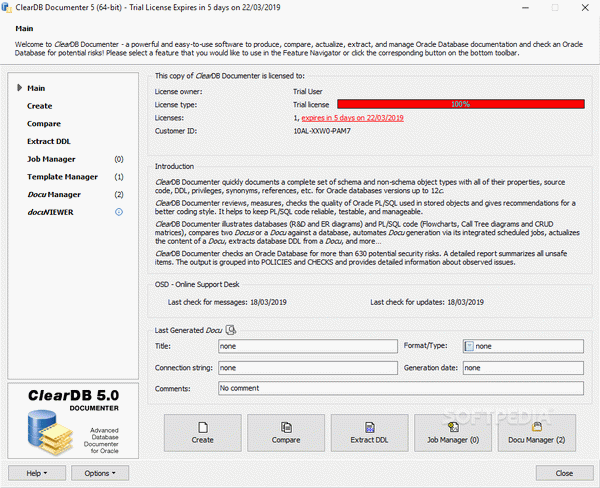Click the Format/Type field
This screenshot has width=600, height=488.
(x=523, y=346)
